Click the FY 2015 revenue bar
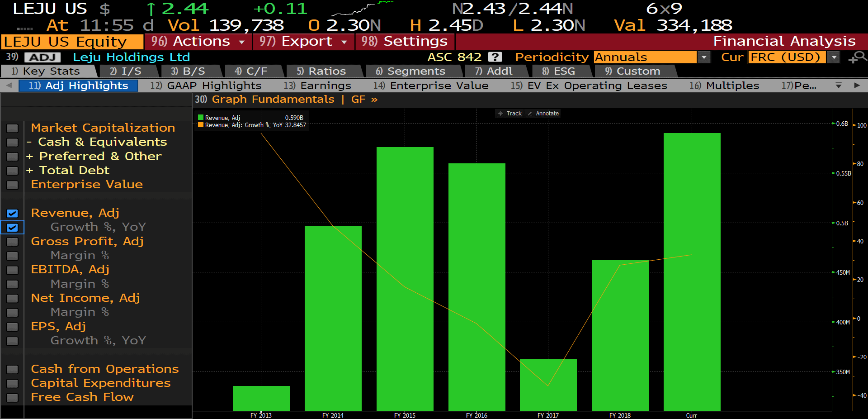The width and height of the screenshot is (868, 419). [405, 279]
